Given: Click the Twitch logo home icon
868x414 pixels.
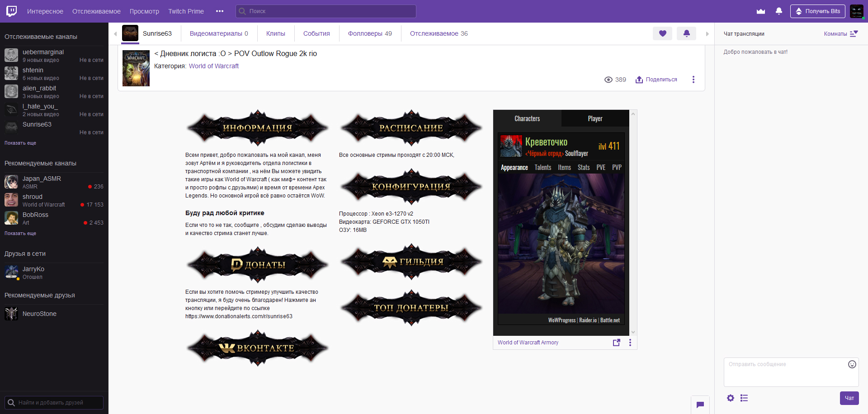Looking at the screenshot, I should pos(12,11).
